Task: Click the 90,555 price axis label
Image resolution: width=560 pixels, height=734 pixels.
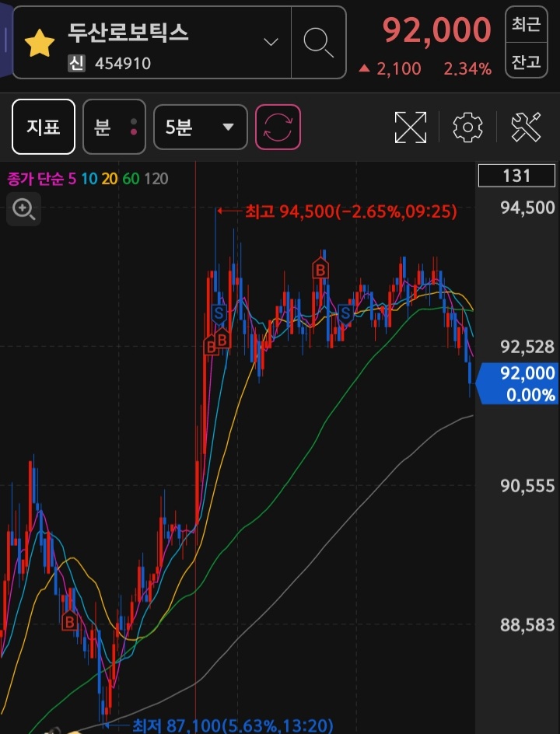Action: pyautogui.click(x=527, y=486)
